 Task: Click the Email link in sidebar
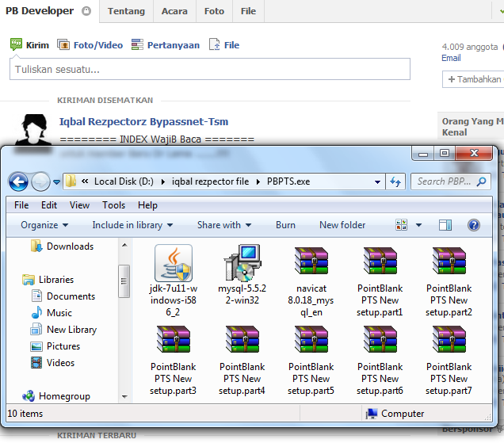[451, 58]
